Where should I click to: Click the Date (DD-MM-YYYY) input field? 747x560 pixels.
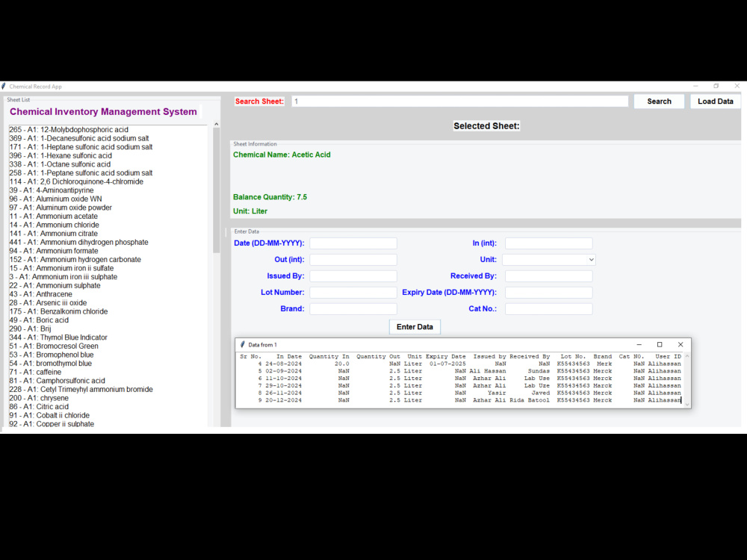tap(353, 243)
